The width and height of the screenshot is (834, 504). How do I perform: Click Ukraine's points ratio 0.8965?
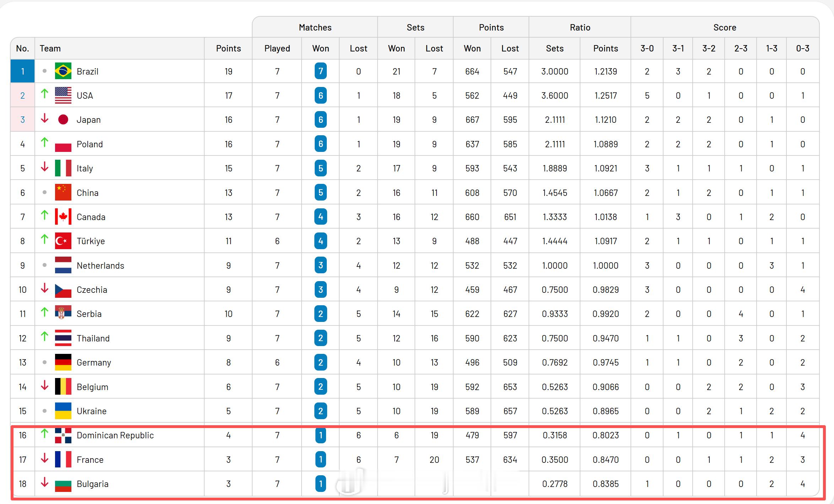point(606,411)
